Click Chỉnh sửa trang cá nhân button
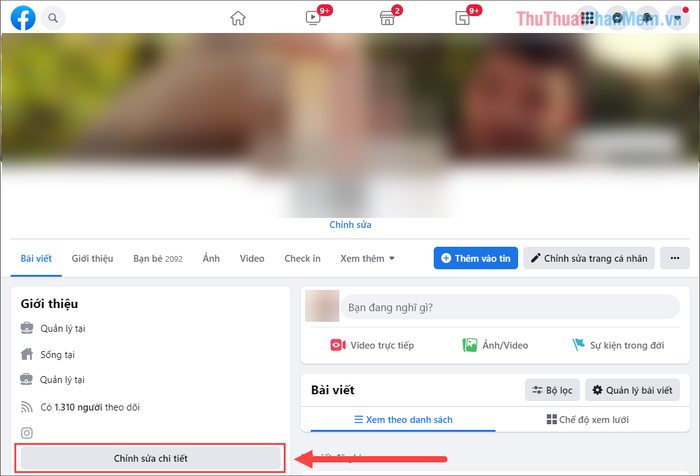Screen dimensions: 700x476 [589, 258]
